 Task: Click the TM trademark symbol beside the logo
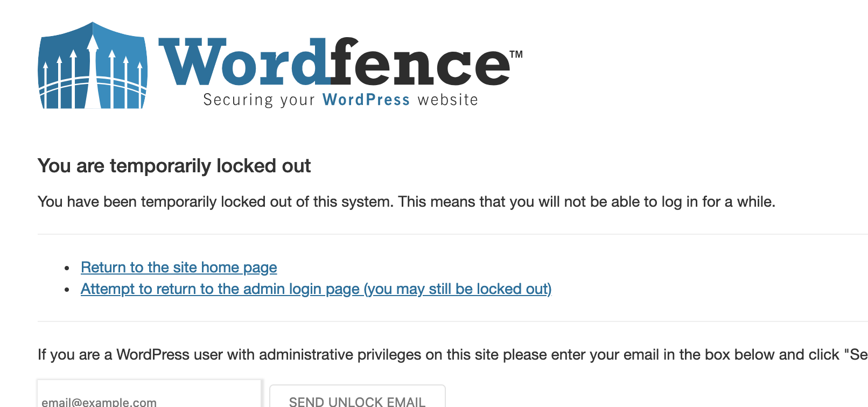516,54
